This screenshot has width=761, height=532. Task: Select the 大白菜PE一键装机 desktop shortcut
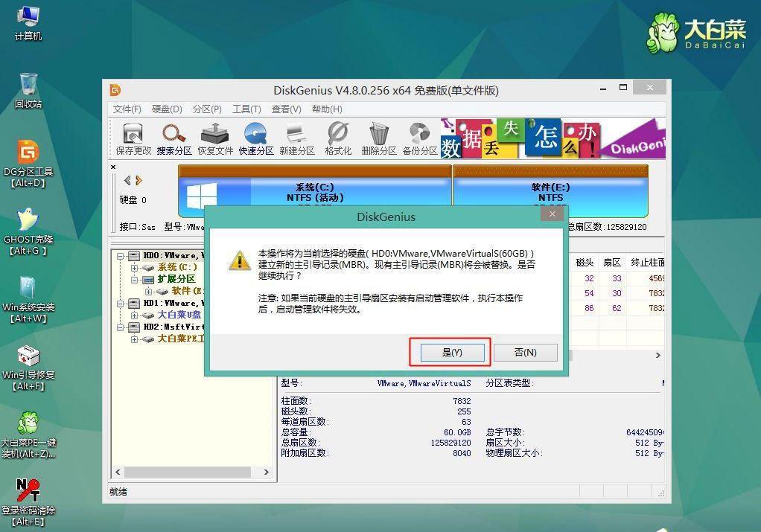(28, 435)
